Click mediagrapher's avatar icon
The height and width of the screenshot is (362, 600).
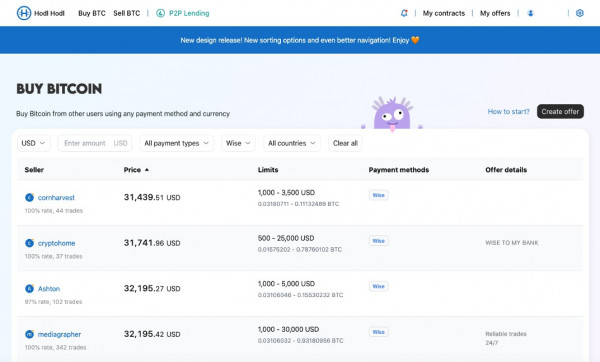tap(29, 334)
